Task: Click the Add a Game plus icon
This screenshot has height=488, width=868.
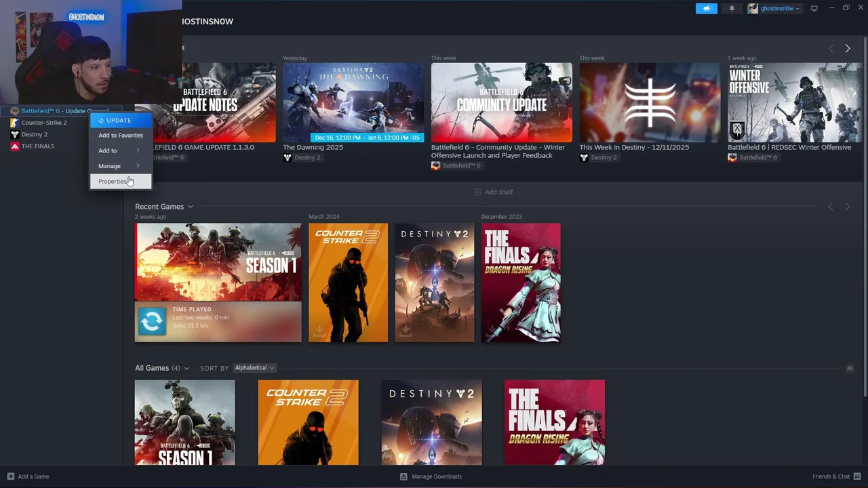Action: (10, 476)
